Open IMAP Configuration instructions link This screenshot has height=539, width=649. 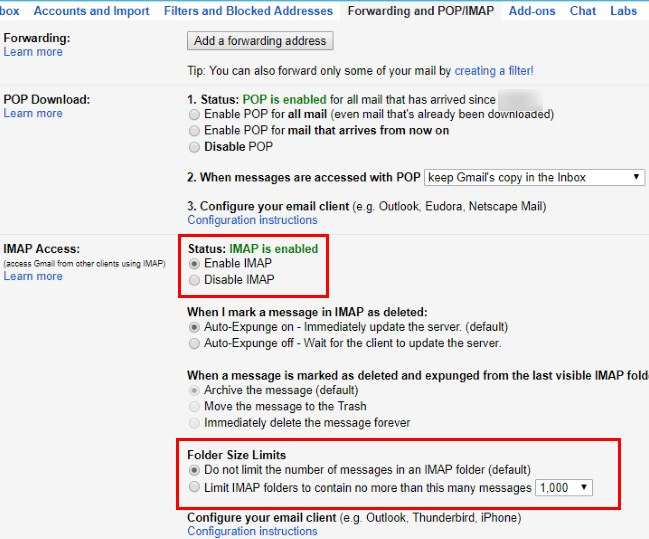point(252,531)
